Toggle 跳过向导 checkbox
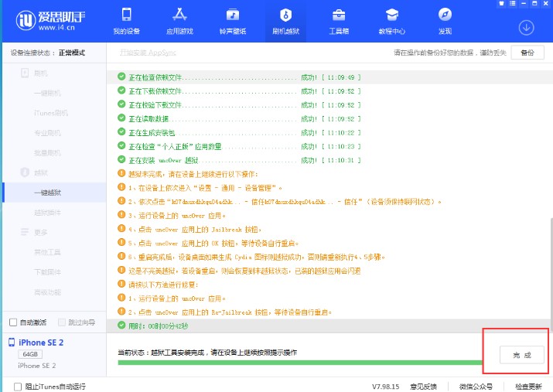This screenshot has width=553, height=392. [x=61, y=322]
